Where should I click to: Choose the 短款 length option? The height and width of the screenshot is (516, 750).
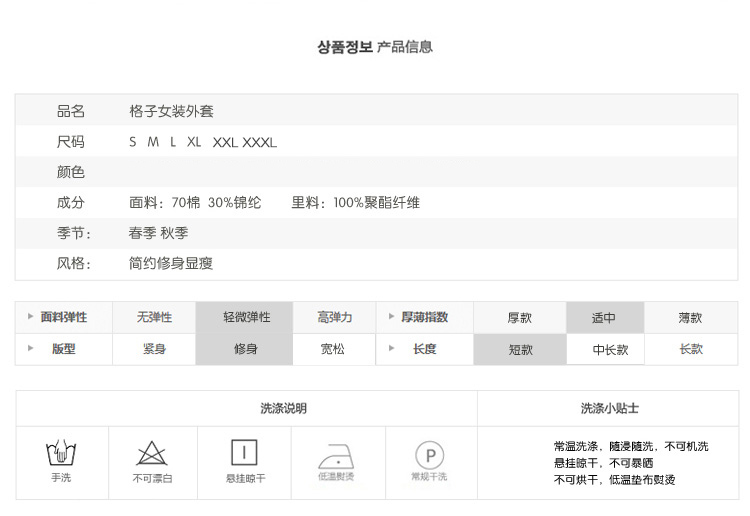(520, 350)
